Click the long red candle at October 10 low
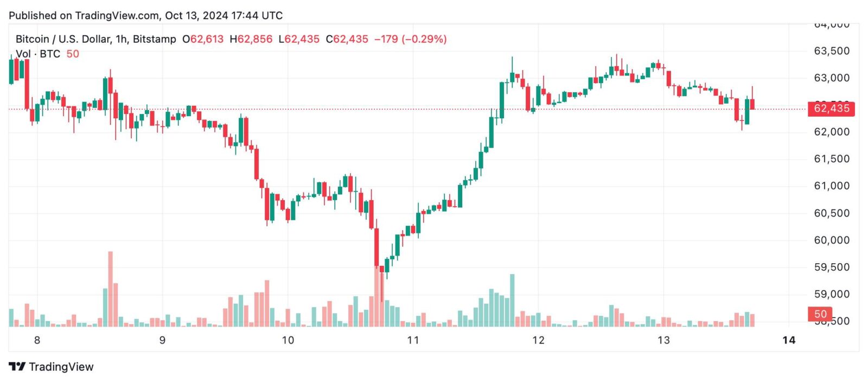 (376, 247)
